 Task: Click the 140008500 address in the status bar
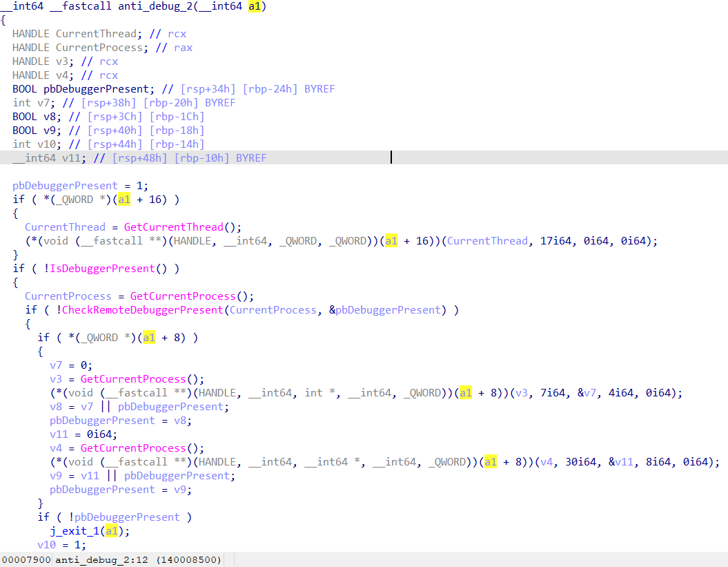pos(186,559)
